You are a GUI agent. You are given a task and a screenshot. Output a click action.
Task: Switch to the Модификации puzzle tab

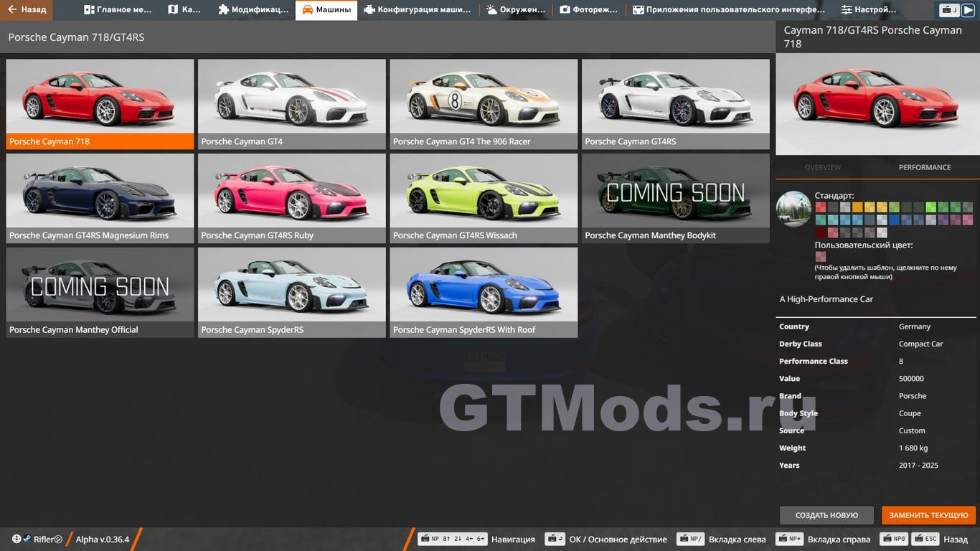253,10
